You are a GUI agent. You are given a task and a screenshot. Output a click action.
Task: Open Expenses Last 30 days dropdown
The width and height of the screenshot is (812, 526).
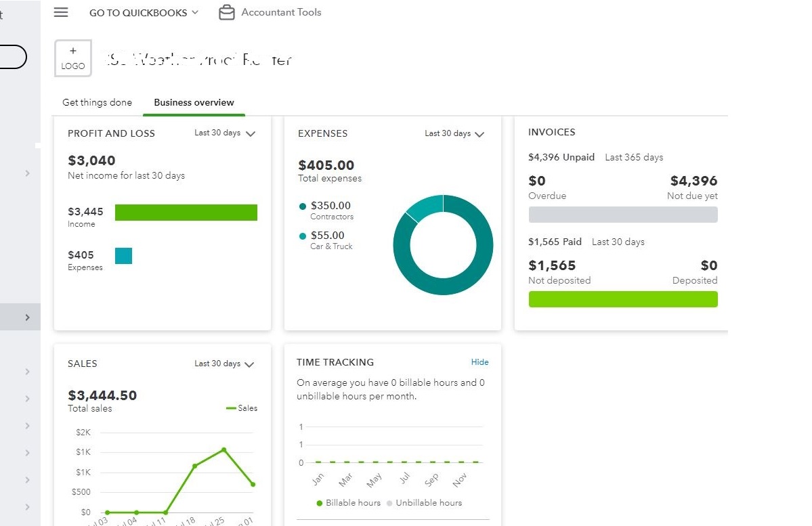454,134
